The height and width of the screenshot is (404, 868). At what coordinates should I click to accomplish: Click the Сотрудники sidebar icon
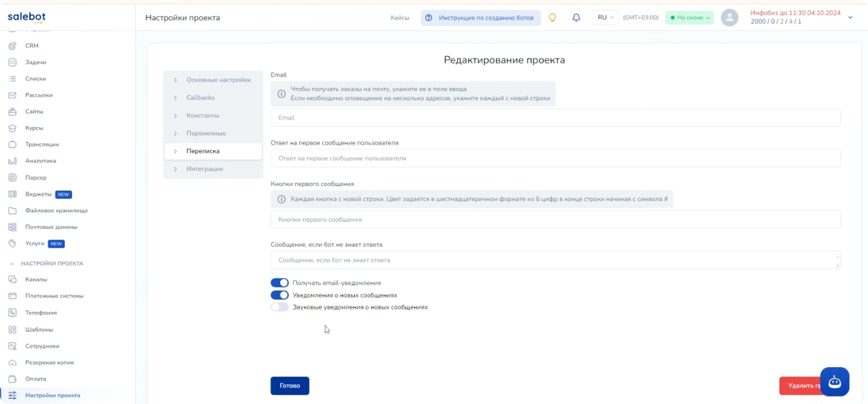12,346
